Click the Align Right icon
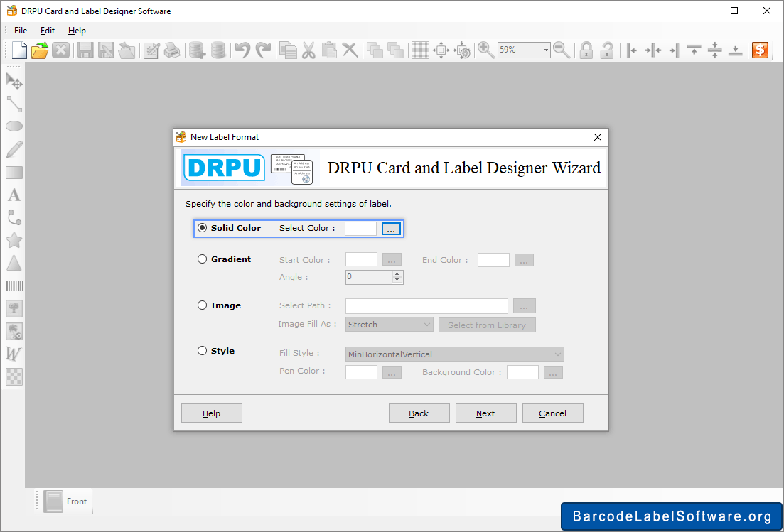 pos(674,50)
